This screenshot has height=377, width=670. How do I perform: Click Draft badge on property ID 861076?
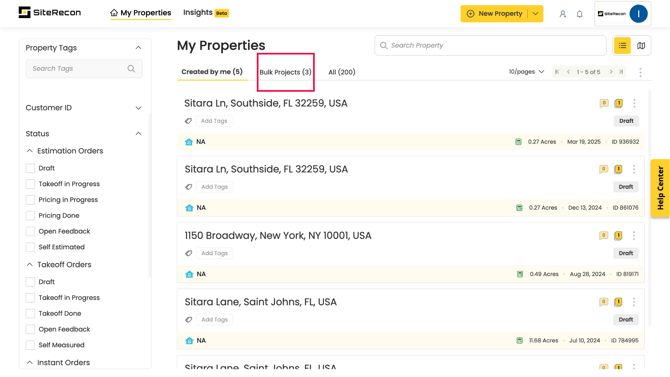click(x=626, y=187)
